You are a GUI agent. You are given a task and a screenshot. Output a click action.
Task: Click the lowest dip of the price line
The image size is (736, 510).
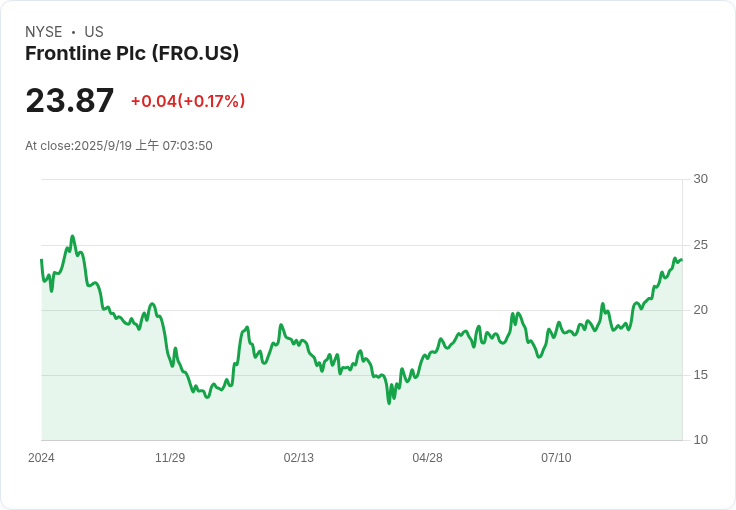(389, 403)
